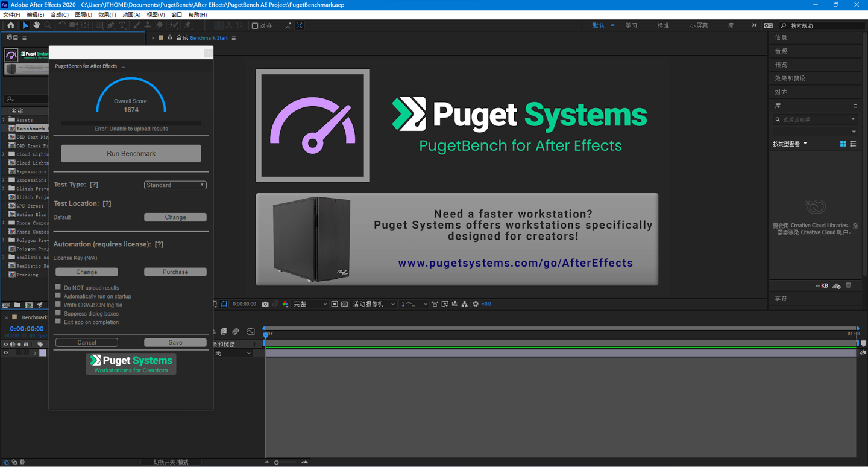Click the reset exposure icon in viewer
Screen dimensions: 868x467
click(476, 304)
